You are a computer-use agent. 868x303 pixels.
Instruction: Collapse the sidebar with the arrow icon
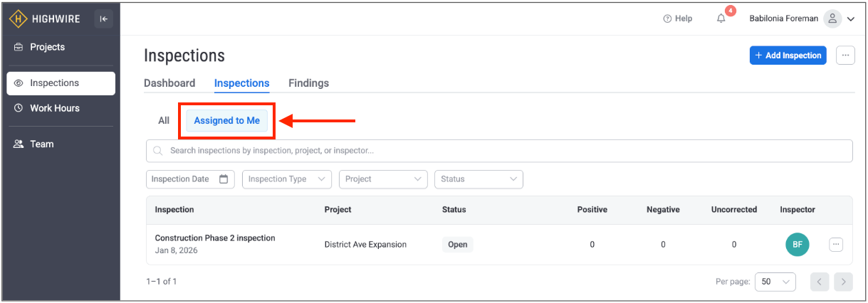[x=104, y=19]
